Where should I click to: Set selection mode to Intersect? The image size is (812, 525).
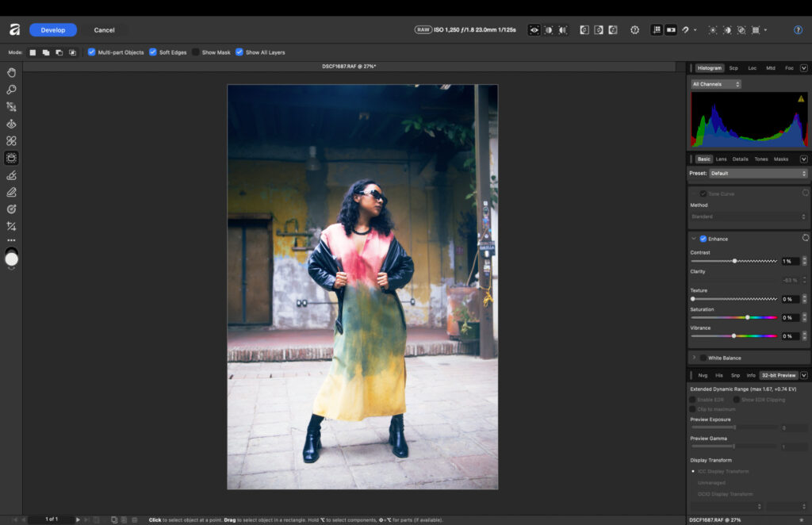coord(72,52)
